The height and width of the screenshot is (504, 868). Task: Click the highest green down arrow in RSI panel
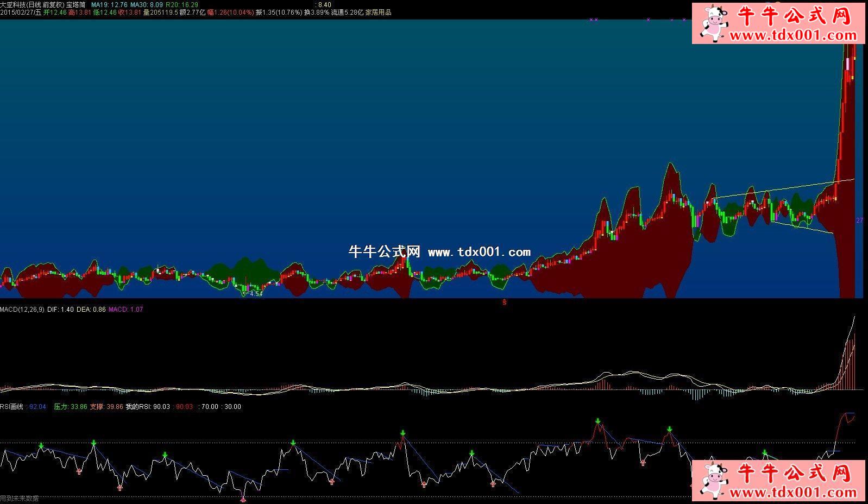tap(597, 421)
